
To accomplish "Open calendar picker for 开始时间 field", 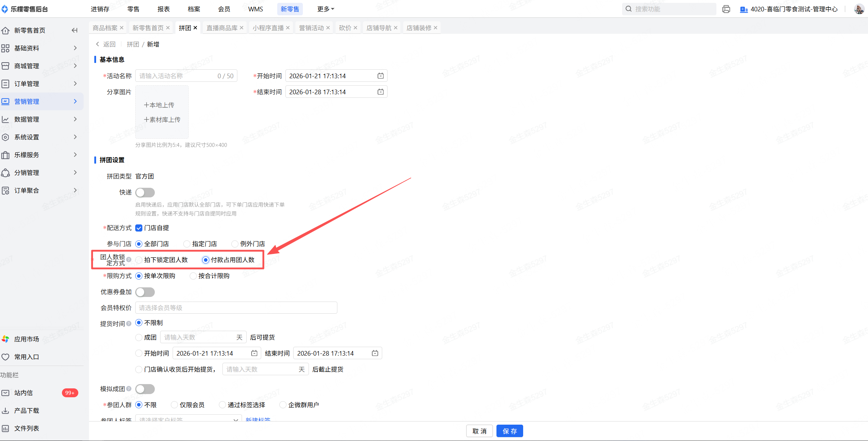I will tap(380, 76).
